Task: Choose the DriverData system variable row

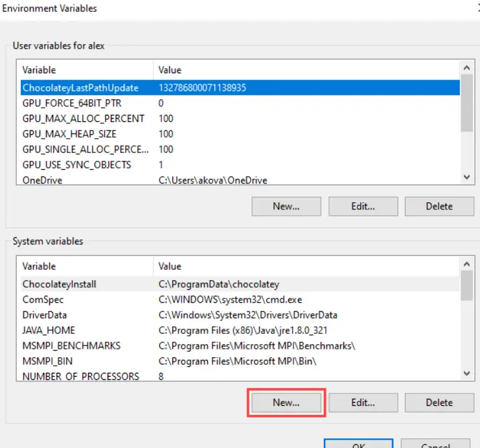Action: [45, 314]
